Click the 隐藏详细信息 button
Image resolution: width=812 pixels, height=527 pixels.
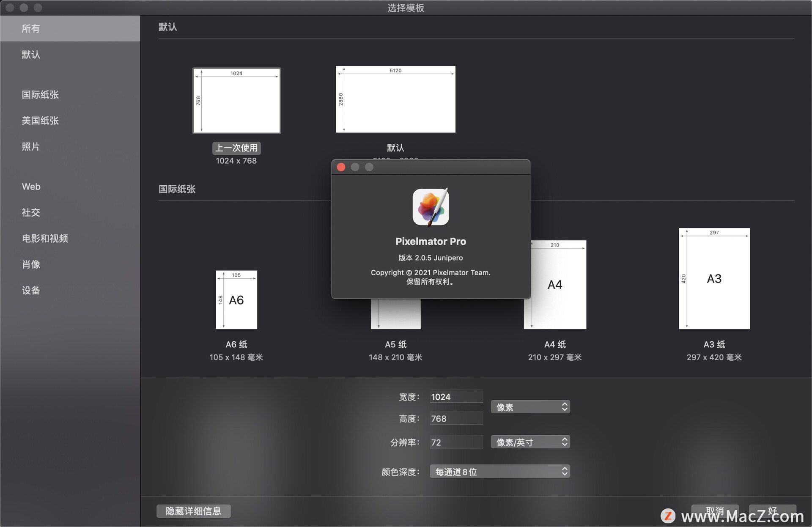tap(194, 511)
